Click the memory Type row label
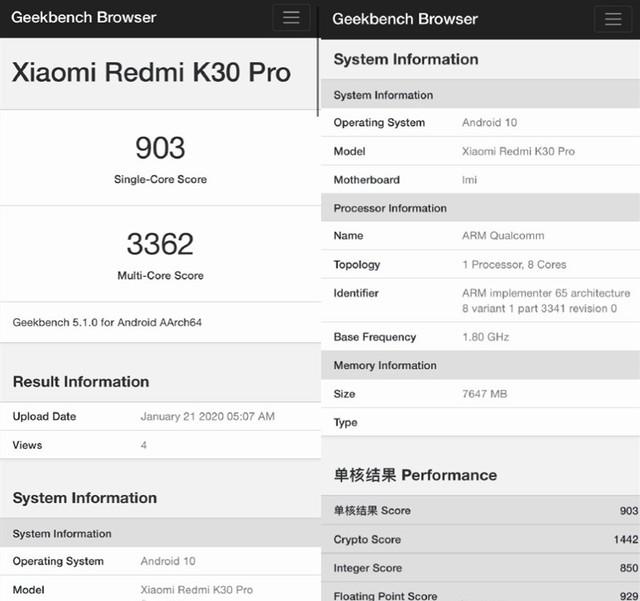Viewport: 640px width, 601px height. [x=346, y=423]
